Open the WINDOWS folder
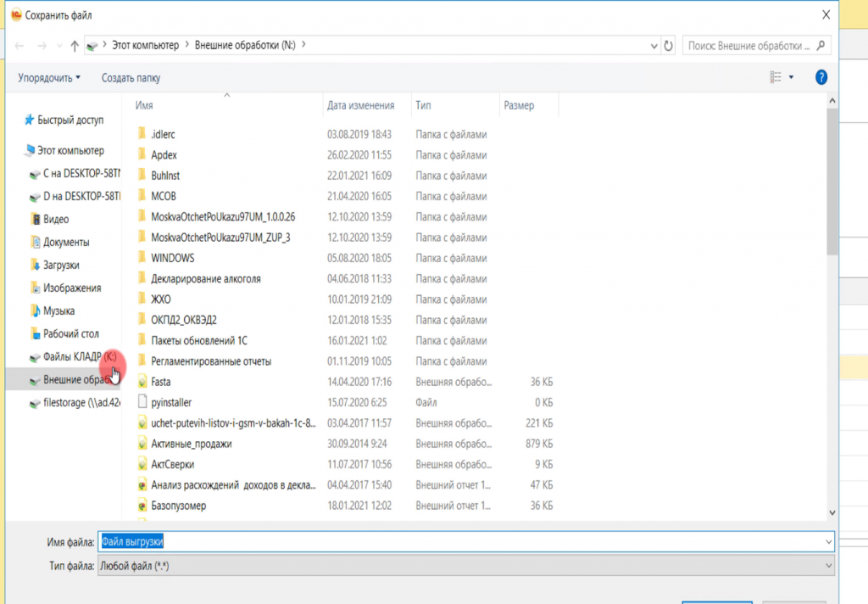 [x=172, y=258]
